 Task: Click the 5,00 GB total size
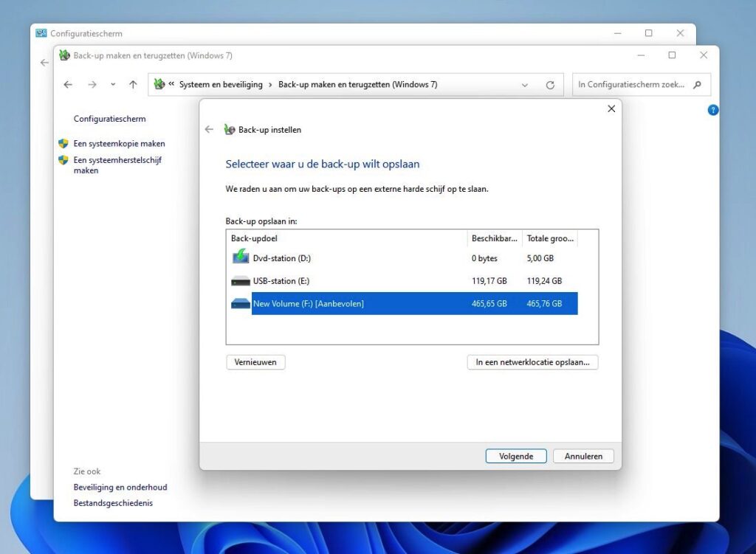coord(540,258)
